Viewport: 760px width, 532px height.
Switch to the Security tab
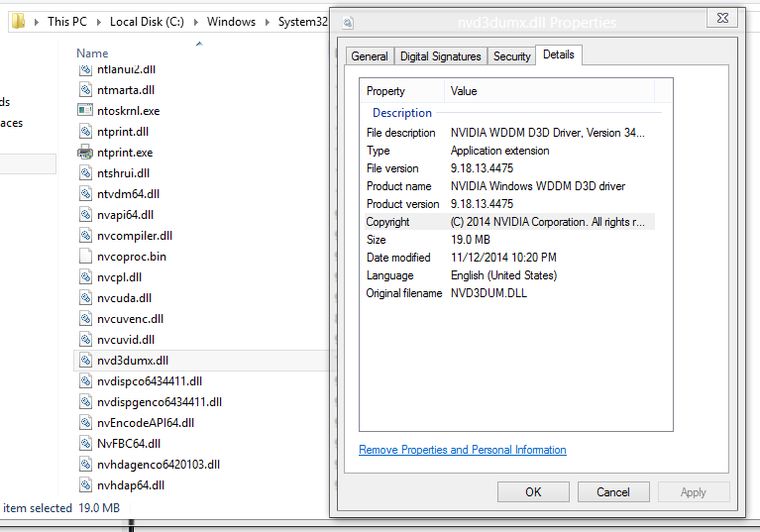[x=512, y=56]
